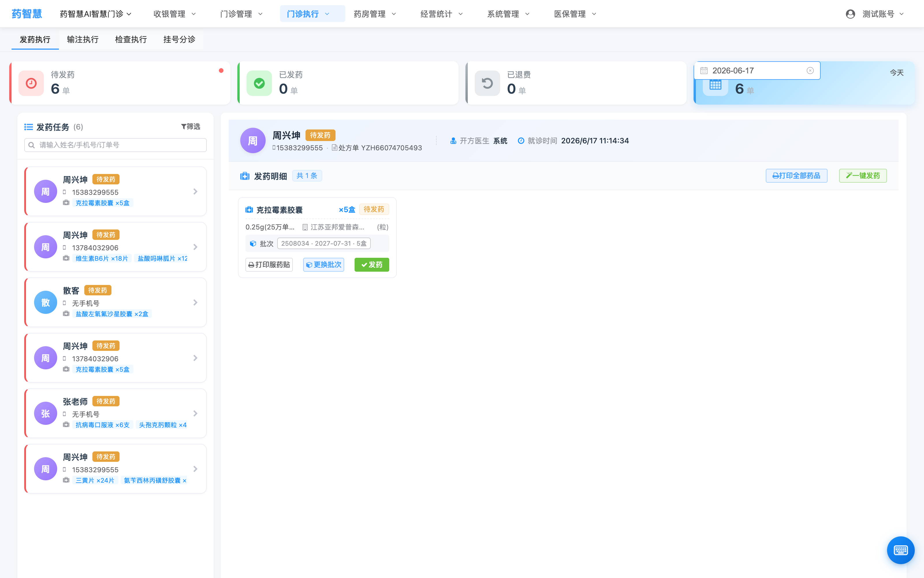This screenshot has height=578, width=924.
Task: Focus the name/phone/order search field
Action: point(115,145)
